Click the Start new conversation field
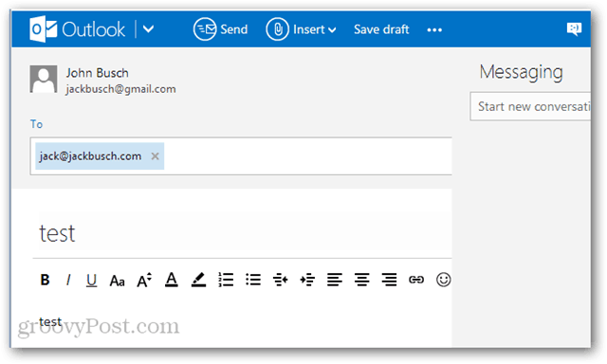The width and height of the screenshot is (607, 364). coord(530,106)
